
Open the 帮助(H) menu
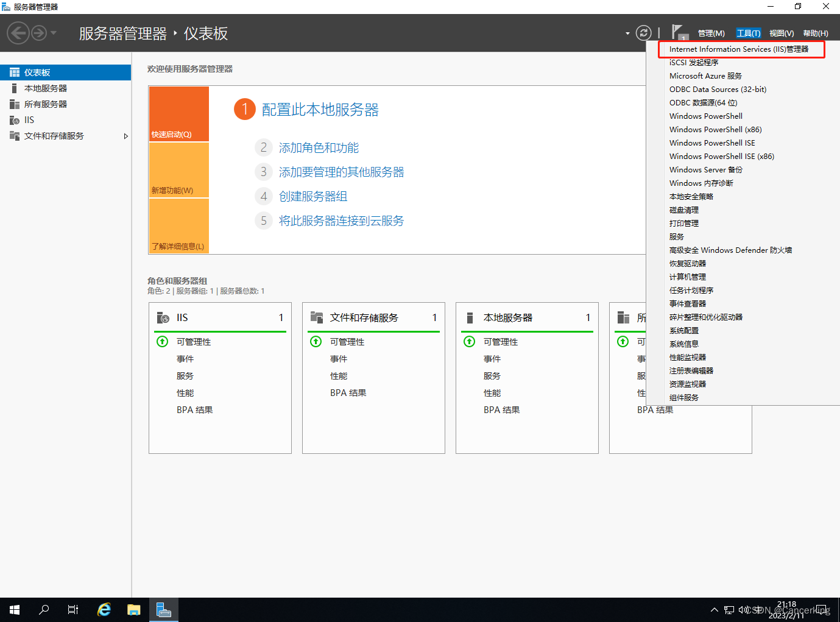point(816,34)
